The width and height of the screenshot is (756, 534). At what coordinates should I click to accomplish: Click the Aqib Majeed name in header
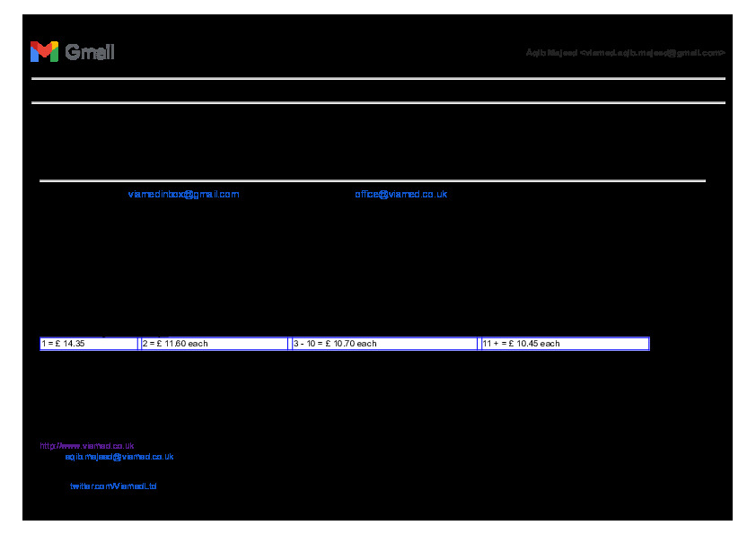click(551, 53)
